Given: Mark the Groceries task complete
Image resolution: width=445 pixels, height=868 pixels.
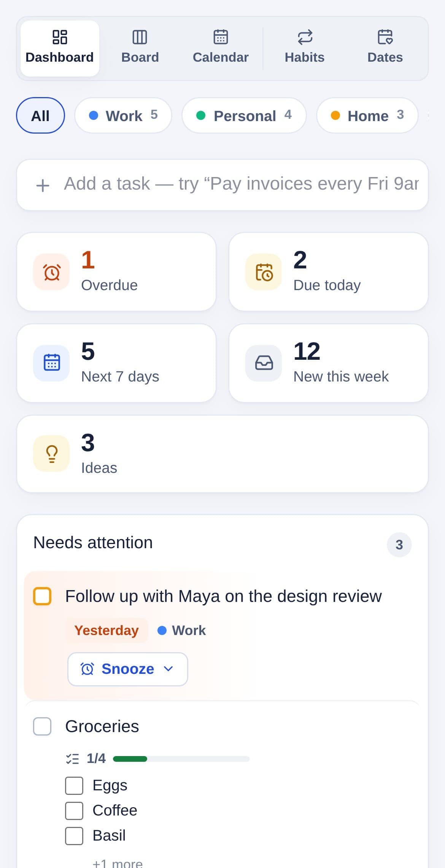Looking at the screenshot, I should (x=42, y=726).
